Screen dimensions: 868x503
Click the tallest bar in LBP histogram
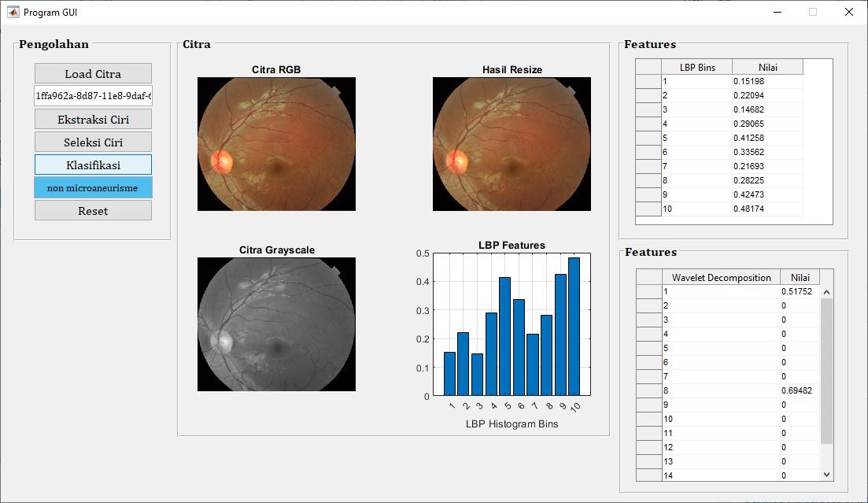point(574,327)
